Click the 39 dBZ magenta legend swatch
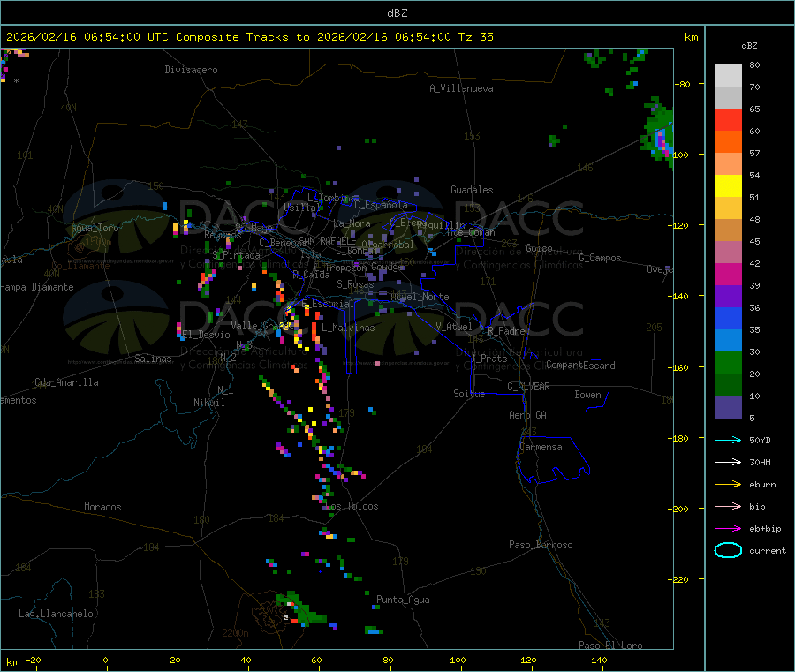This screenshot has height=672, width=795. click(x=728, y=274)
